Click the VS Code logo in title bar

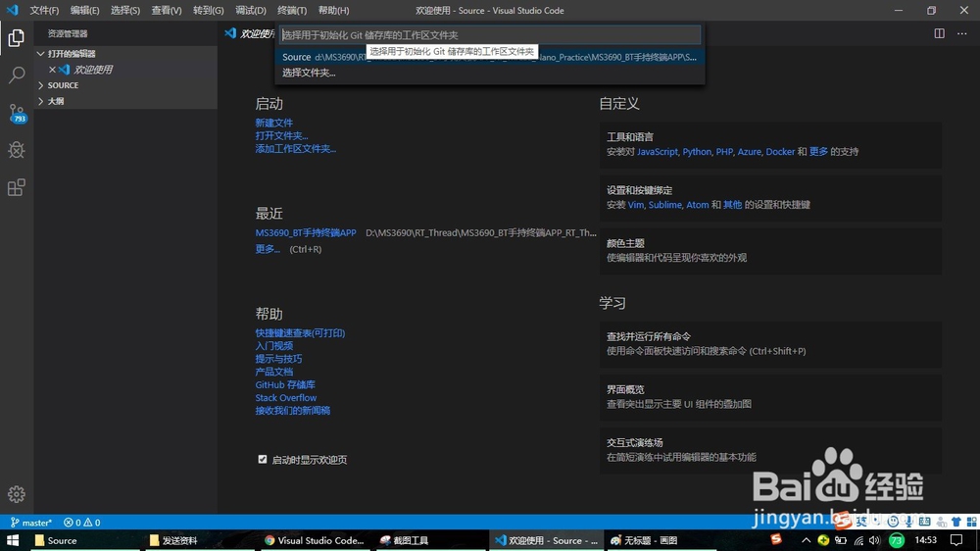(x=13, y=10)
